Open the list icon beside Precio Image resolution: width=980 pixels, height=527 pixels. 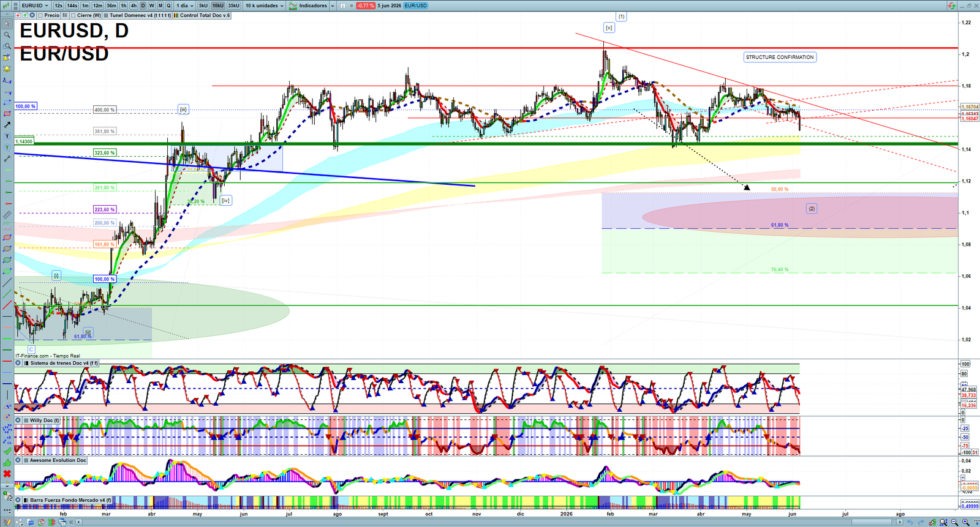65,15
